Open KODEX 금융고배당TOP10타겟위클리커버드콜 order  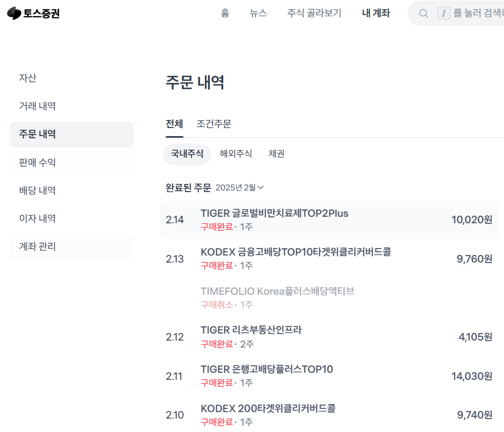(x=329, y=259)
